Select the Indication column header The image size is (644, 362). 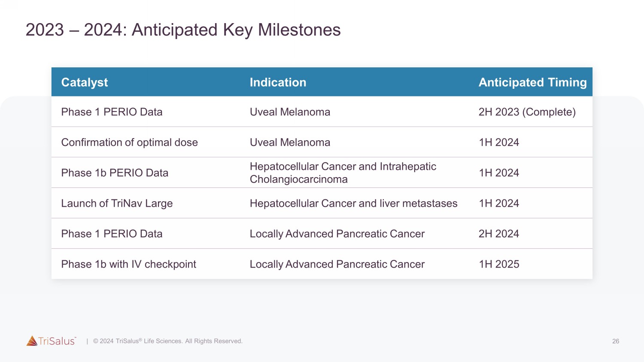pyautogui.click(x=278, y=82)
